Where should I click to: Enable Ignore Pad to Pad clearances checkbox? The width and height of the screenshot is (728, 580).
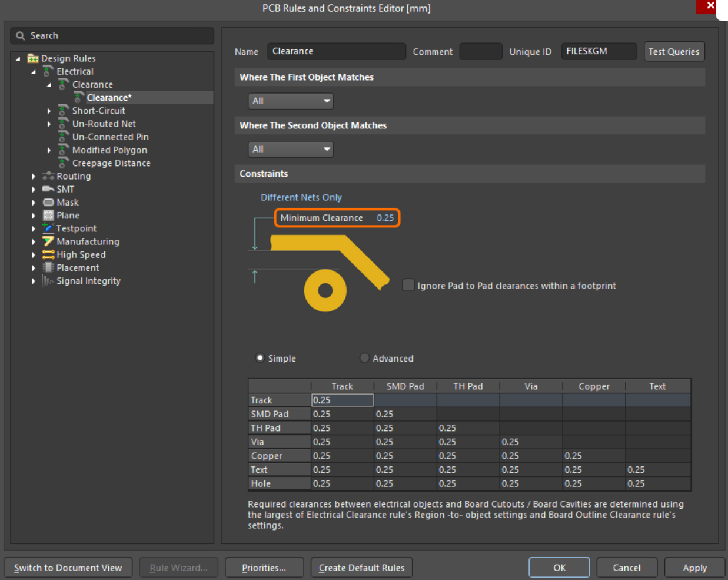click(x=408, y=285)
